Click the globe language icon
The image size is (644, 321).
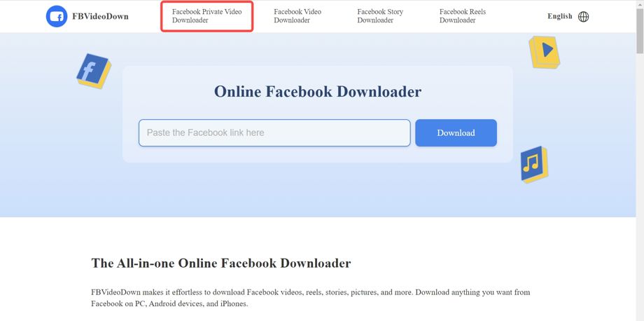(583, 16)
